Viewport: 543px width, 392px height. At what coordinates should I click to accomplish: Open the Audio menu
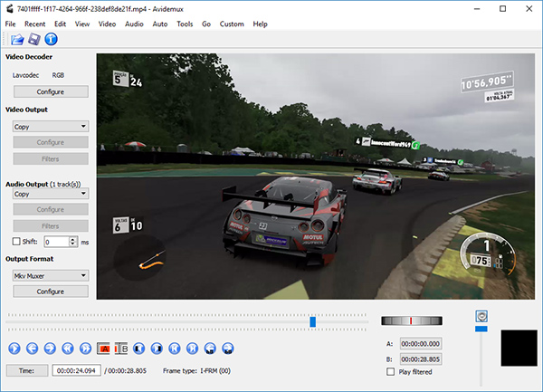[x=134, y=24]
